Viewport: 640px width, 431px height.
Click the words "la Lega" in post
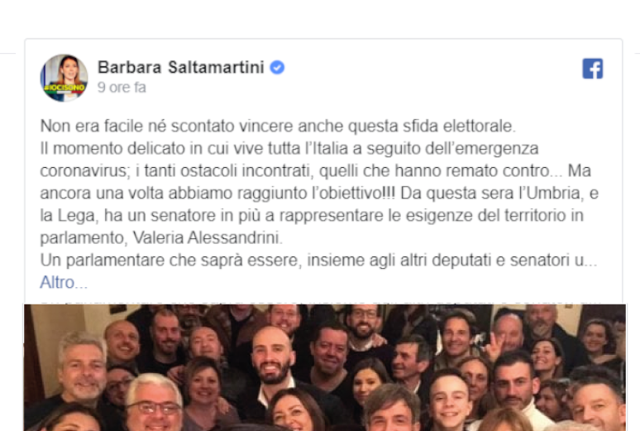click(68, 216)
